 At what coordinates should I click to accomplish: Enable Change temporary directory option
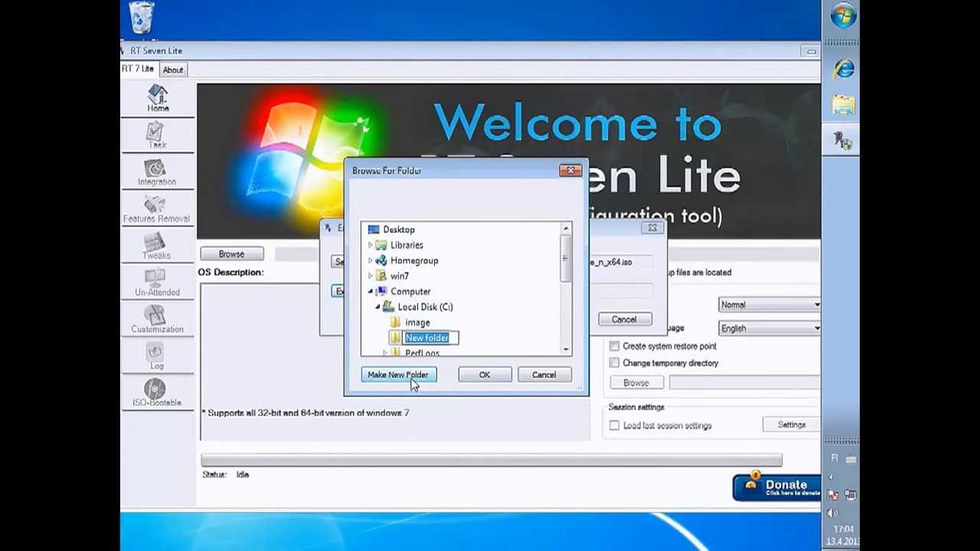pos(614,363)
